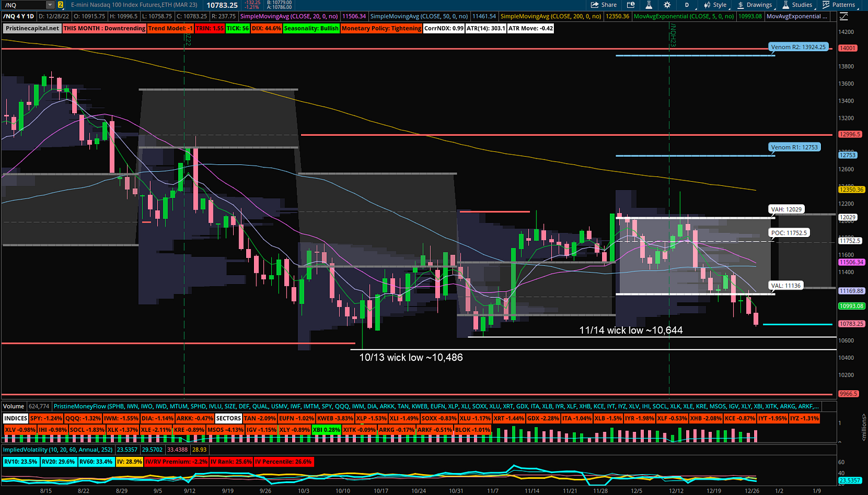Click the /NQ 4 Y 1D chart label
Screen dimensions: 868x495
[17, 17]
